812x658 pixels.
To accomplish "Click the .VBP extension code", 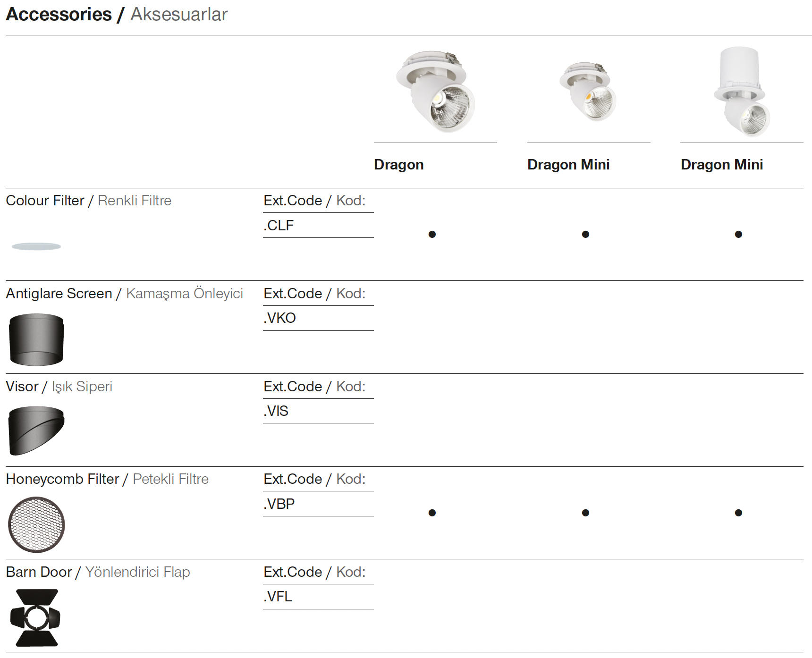I will point(279,504).
